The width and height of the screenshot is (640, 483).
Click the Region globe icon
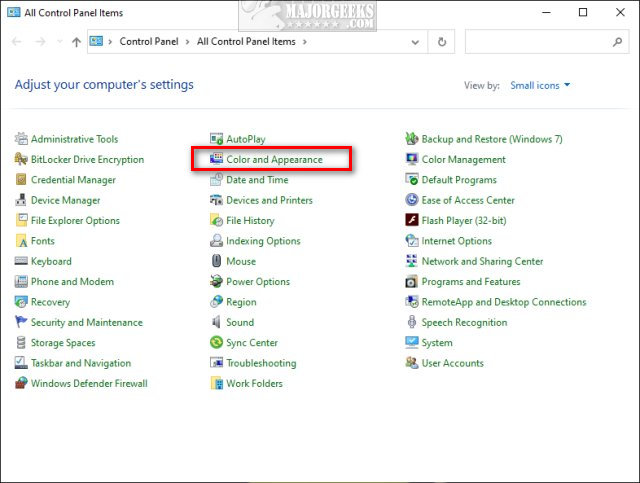216,302
